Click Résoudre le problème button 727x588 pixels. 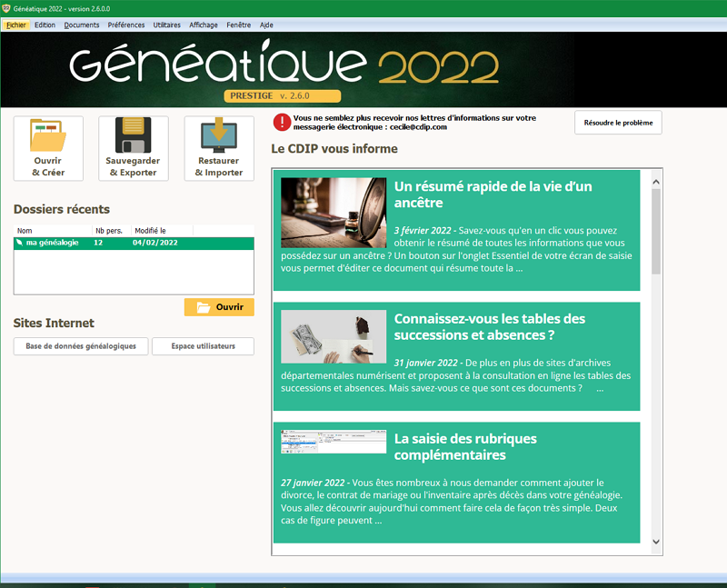click(x=618, y=123)
